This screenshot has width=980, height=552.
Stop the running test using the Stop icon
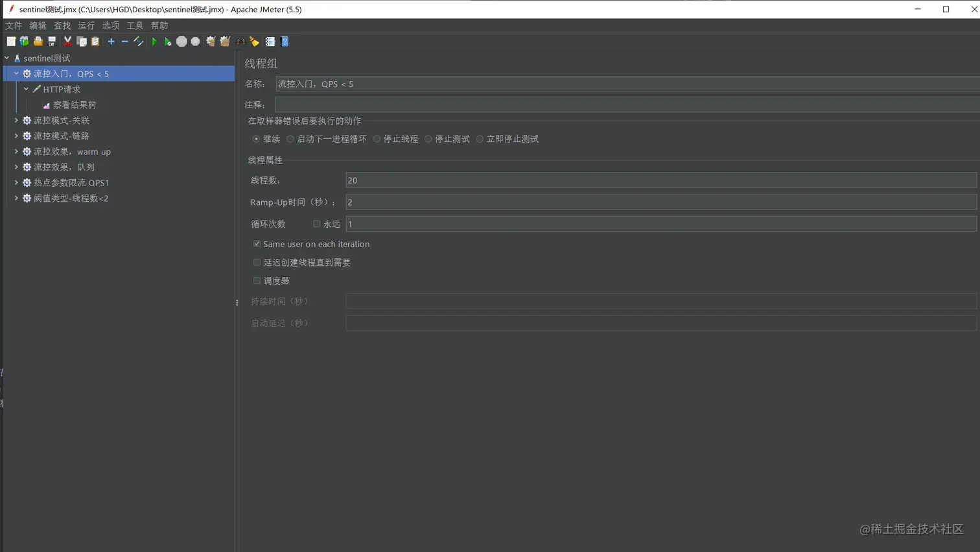pos(181,41)
